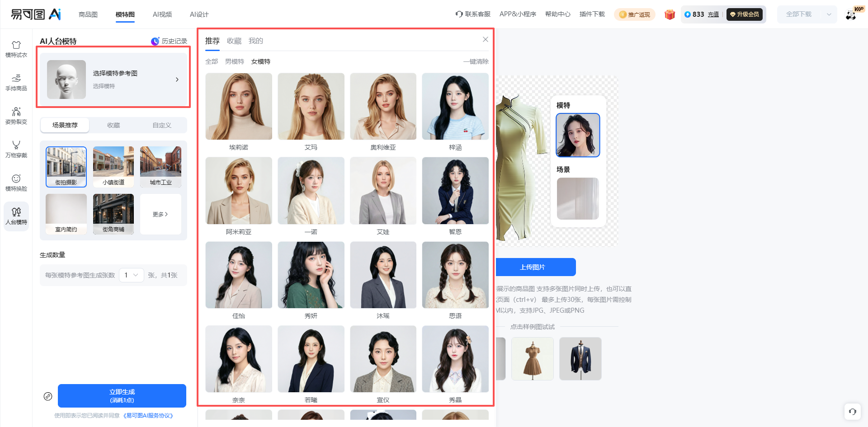
Task: Open the 模特试衣 sidebar tool
Action: click(16, 49)
